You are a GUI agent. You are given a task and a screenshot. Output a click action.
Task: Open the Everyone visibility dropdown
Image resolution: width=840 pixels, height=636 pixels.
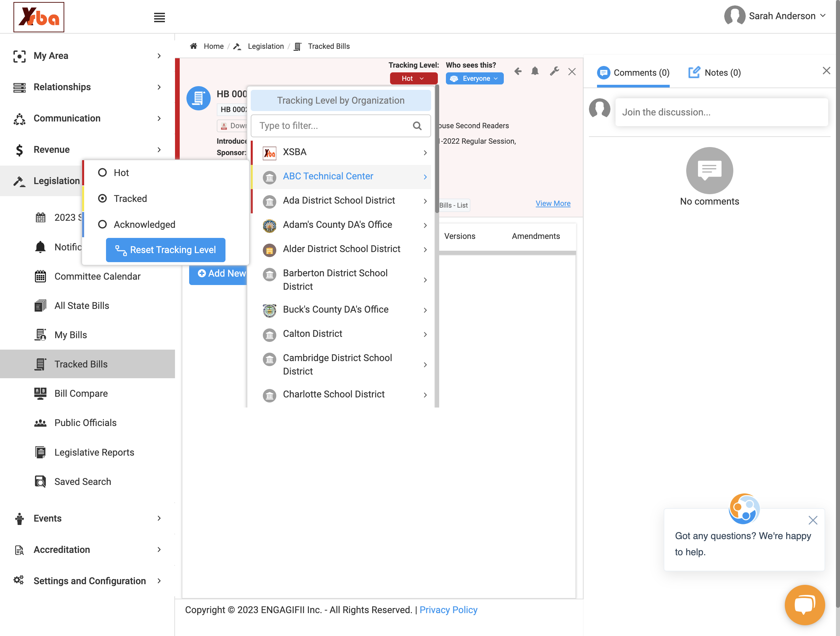coord(474,78)
